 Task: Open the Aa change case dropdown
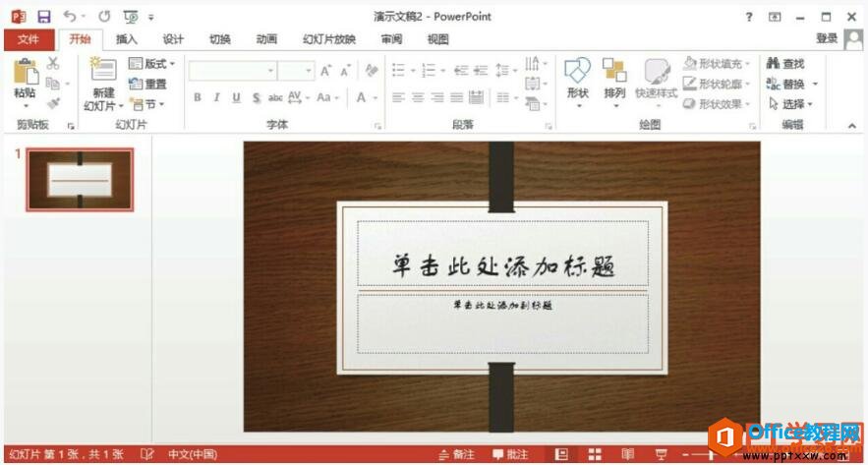327,97
